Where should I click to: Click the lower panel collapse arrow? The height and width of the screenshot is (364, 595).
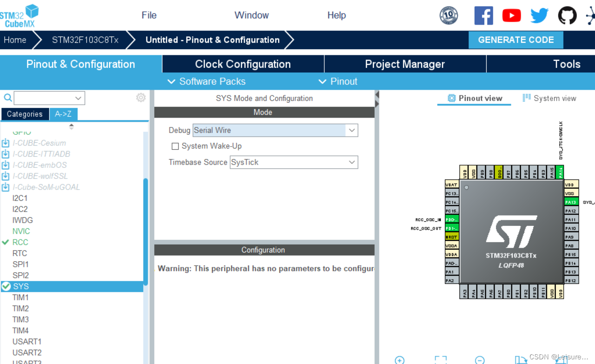point(377,104)
